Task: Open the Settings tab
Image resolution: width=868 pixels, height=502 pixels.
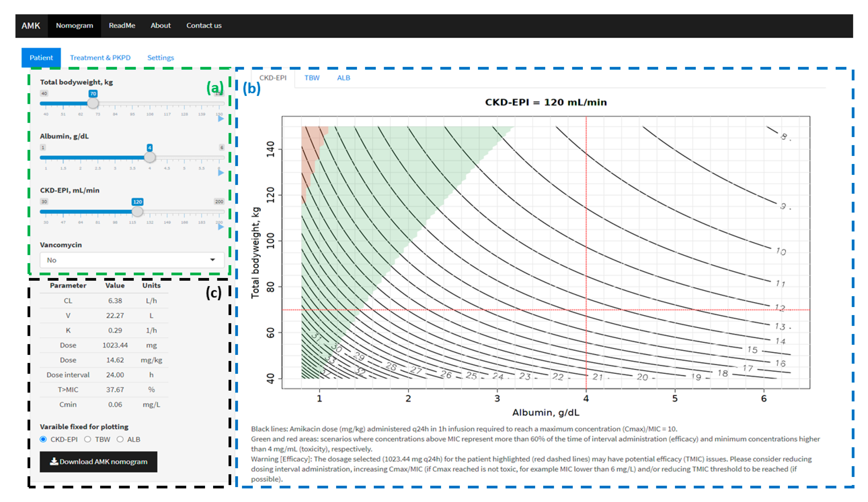Action: coord(160,57)
